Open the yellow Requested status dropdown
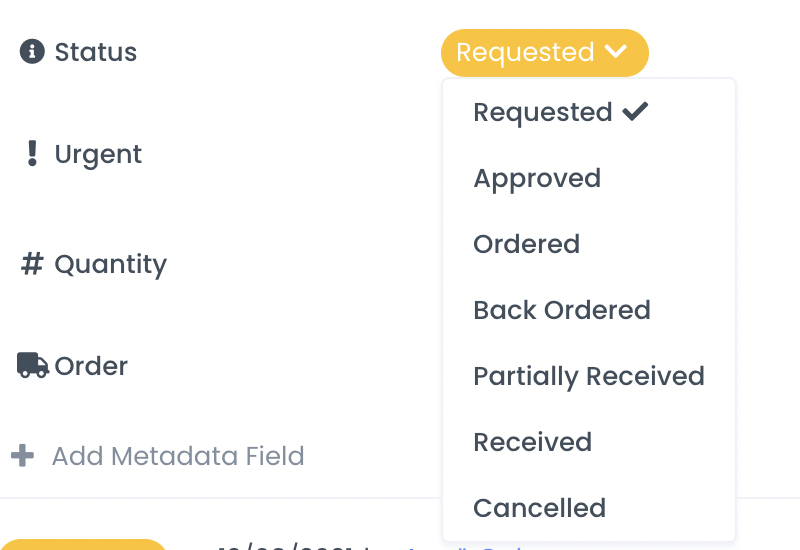The image size is (800, 550). [525, 52]
